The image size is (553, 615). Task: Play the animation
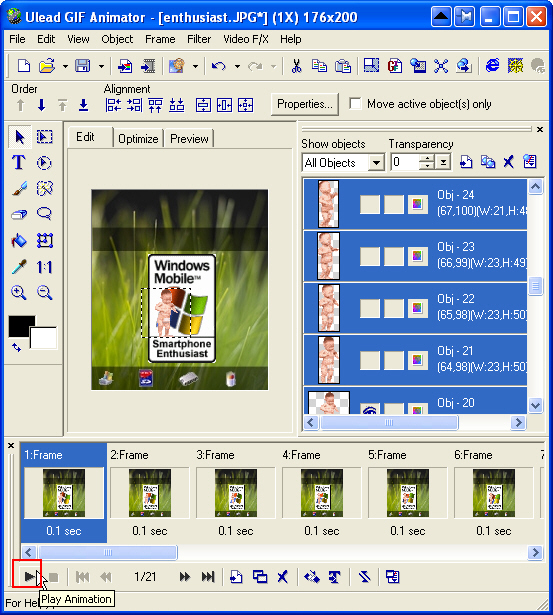pyautogui.click(x=28, y=577)
